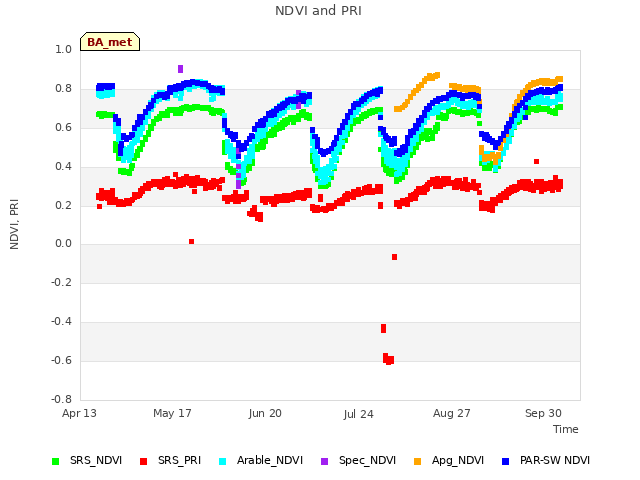The image size is (640, 480).
Task: Click the purple Spec_NDVI legend swatch
Action: pyautogui.click(x=324, y=461)
